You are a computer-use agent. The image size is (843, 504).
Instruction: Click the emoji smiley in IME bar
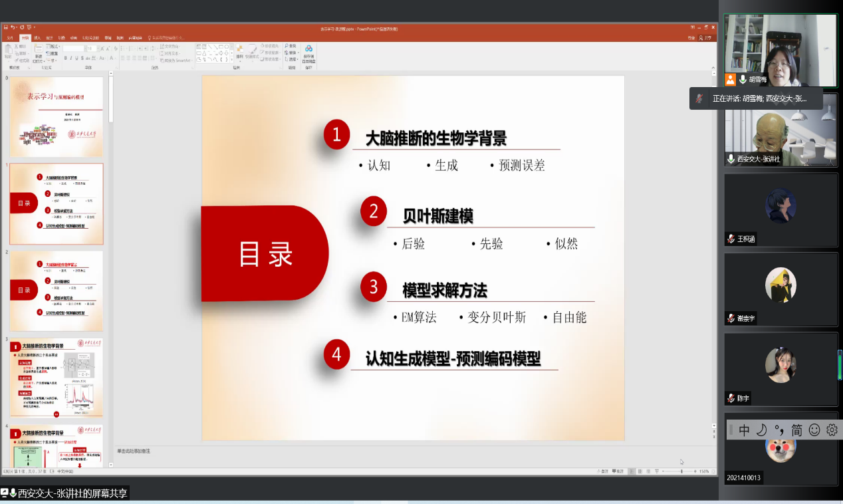[x=814, y=430]
